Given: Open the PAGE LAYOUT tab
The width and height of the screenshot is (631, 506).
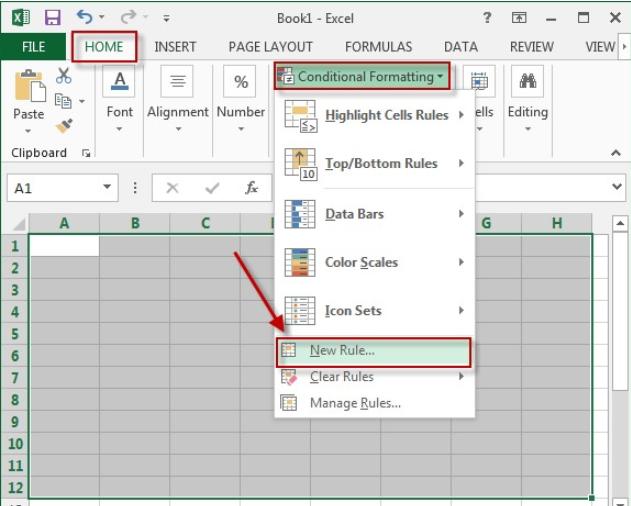Looking at the screenshot, I should click(x=270, y=47).
